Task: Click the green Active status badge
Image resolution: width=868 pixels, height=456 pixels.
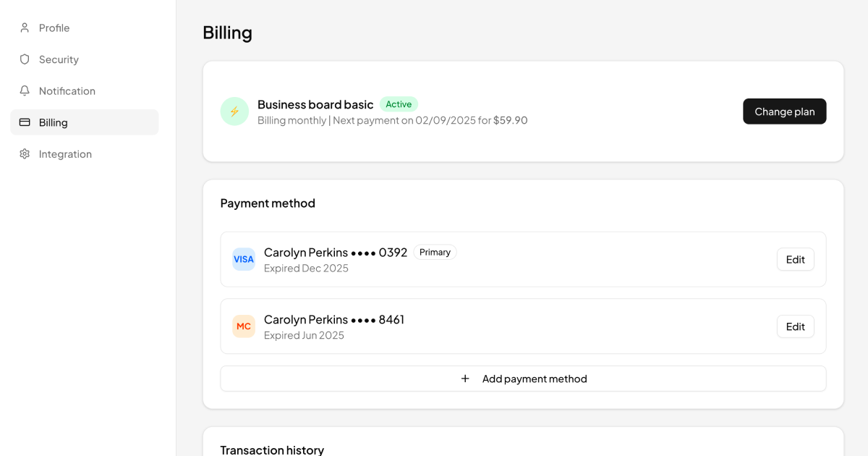Action: 399,104
